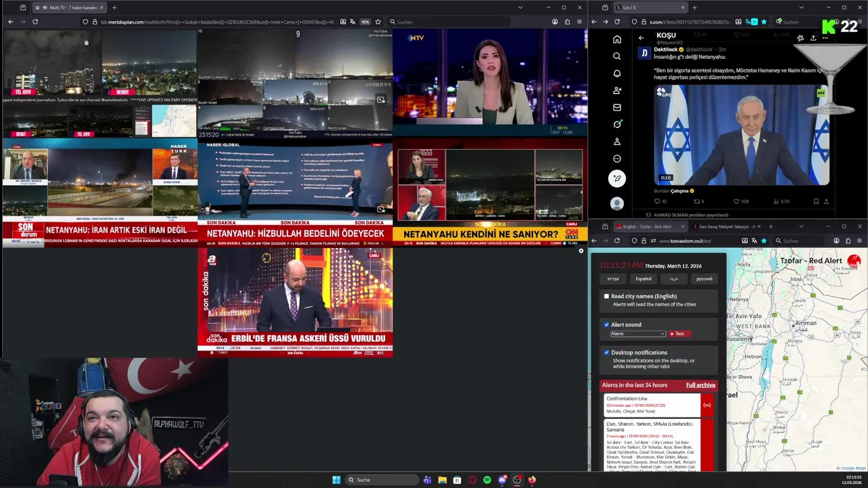The height and width of the screenshot is (488, 868).
Task: Reload the Multi TV browser page
Action: point(35,22)
